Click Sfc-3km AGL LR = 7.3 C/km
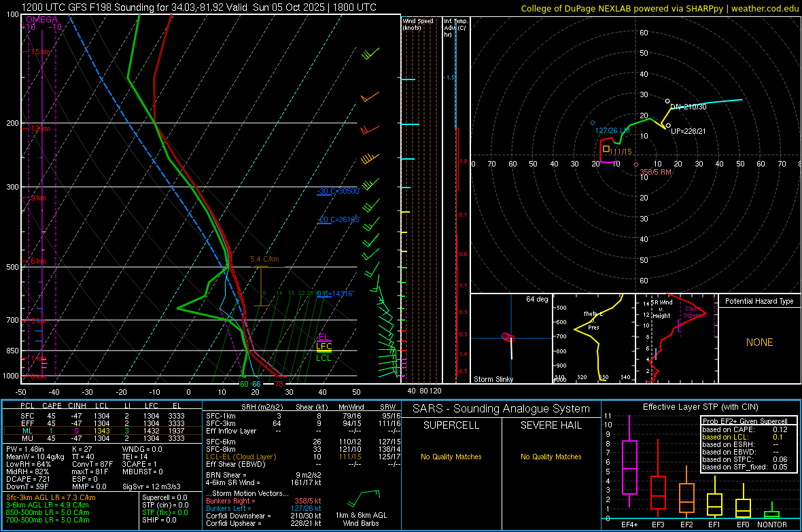The height and width of the screenshot is (532, 802). pyautogui.click(x=51, y=498)
